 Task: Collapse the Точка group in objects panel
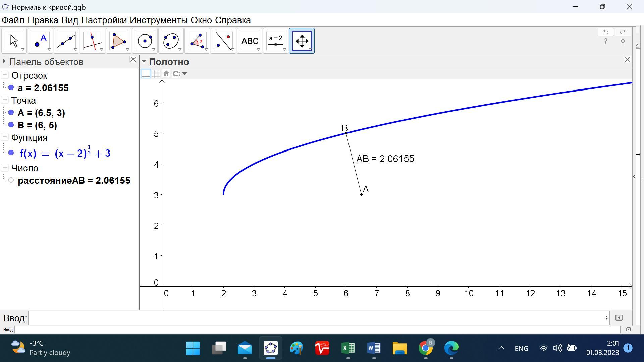[x=5, y=100]
